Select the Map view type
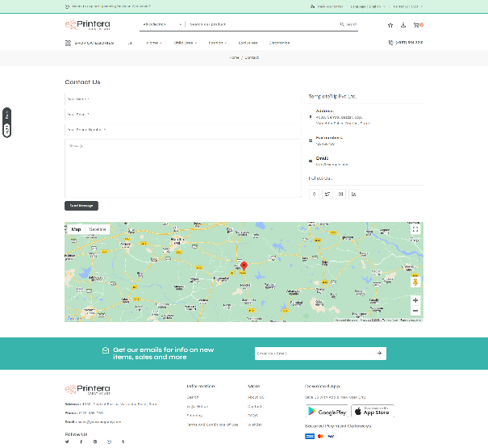This screenshot has height=448, width=488. 77,229
